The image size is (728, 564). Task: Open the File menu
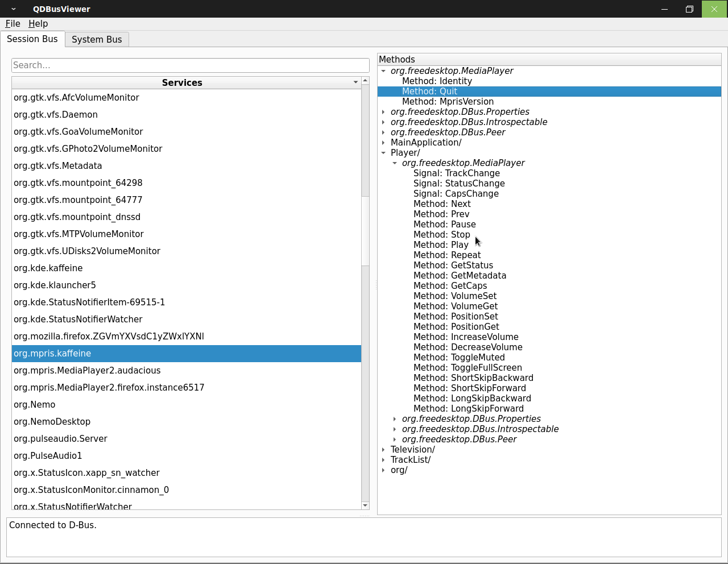[13, 23]
